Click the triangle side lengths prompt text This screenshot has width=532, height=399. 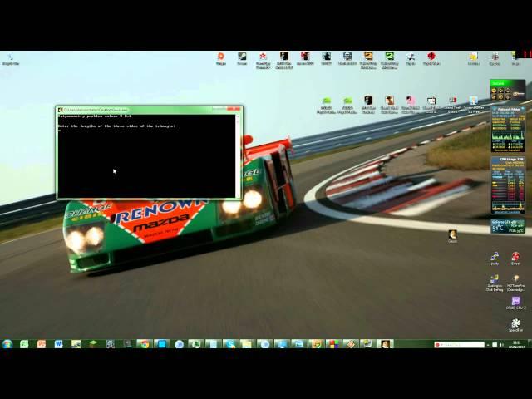[x=116, y=126]
